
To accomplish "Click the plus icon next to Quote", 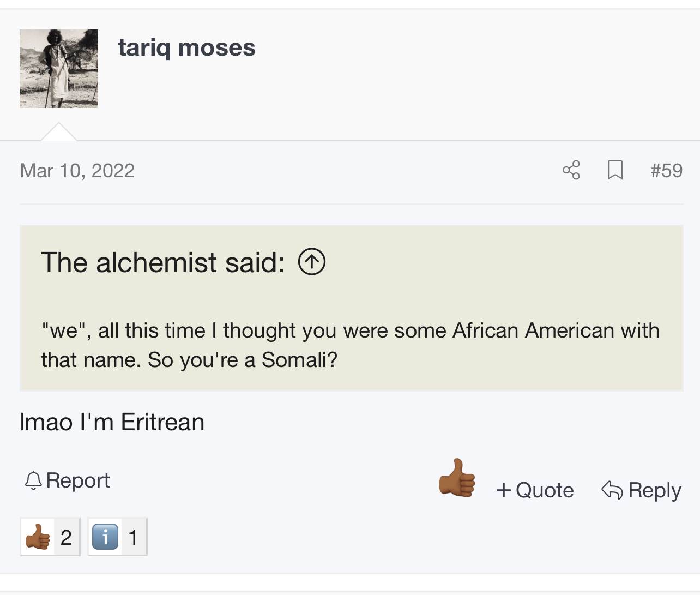I will [x=504, y=490].
